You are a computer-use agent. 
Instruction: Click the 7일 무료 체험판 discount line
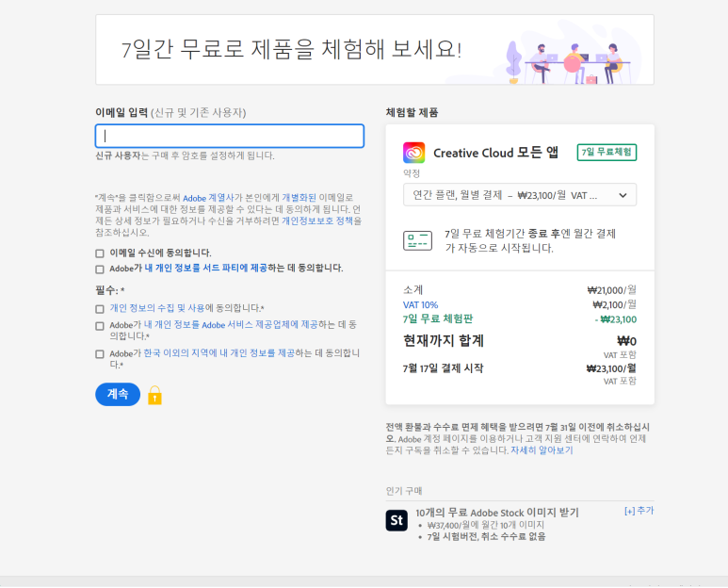point(437,319)
